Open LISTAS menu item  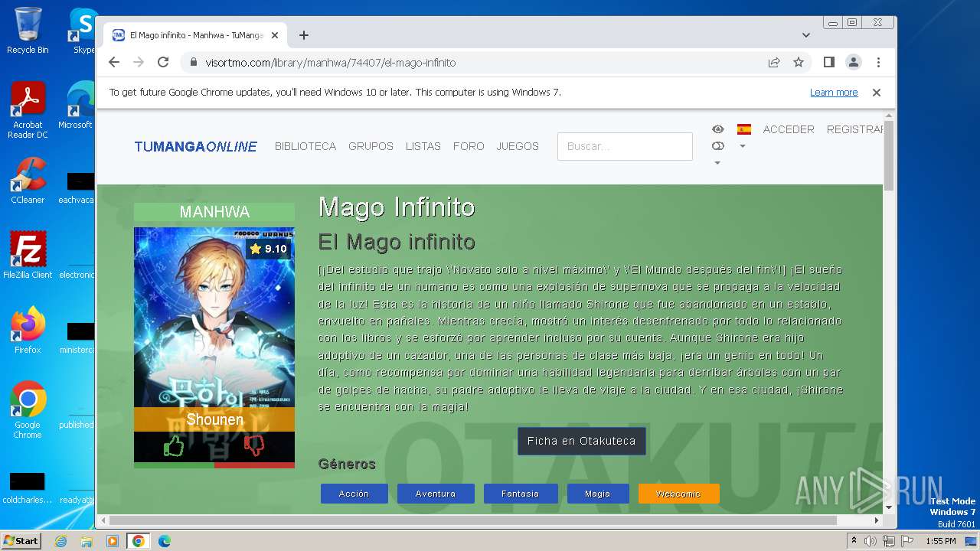(x=423, y=146)
